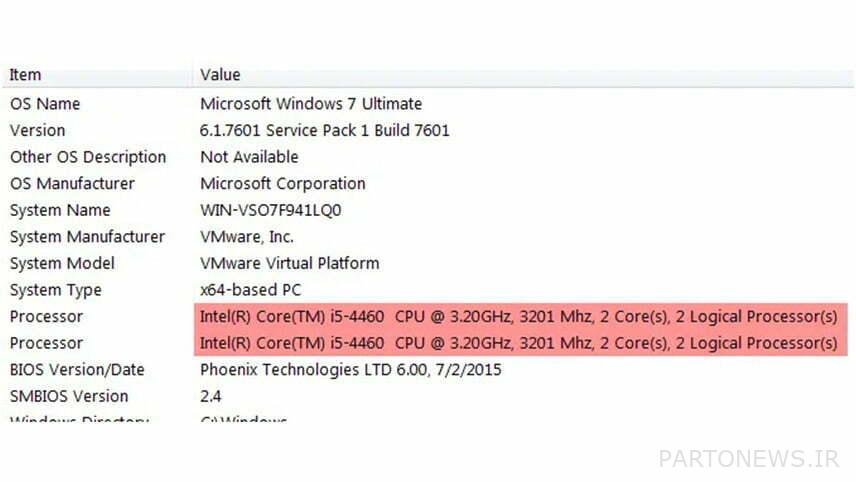This screenshot has height=482, width=856.
Task: Click the x64-based PC value
Action: pos(250,290)
